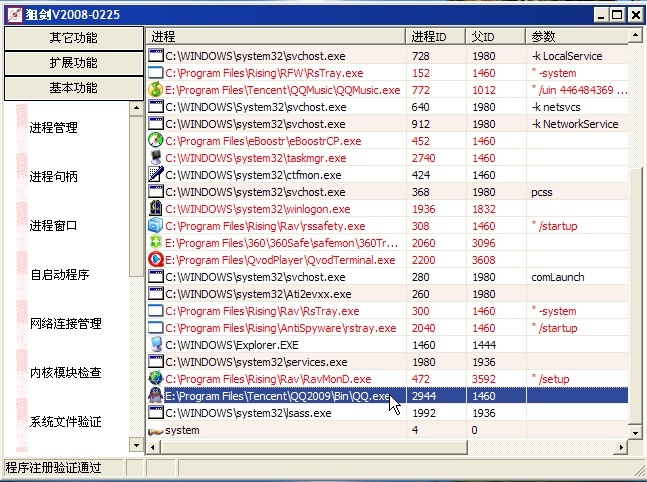
Task: Click the QvodTerminal.exe red player icon
Action: pyautogui.click(x=156, y=260)
